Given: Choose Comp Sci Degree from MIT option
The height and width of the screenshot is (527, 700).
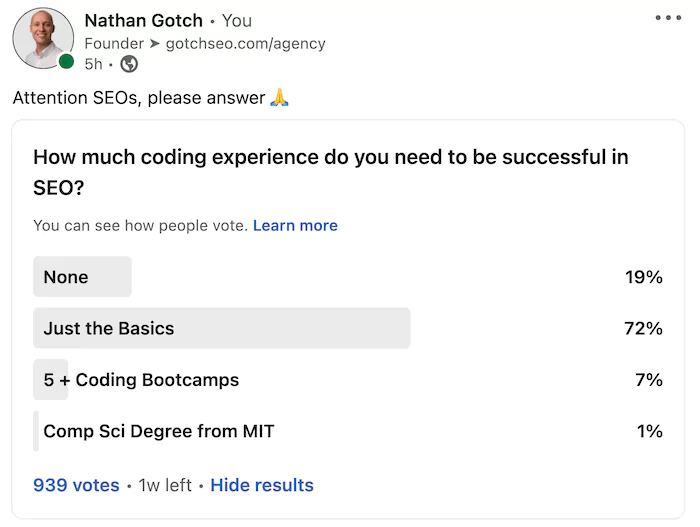Looking at the screenshot, I should [158, 432].
